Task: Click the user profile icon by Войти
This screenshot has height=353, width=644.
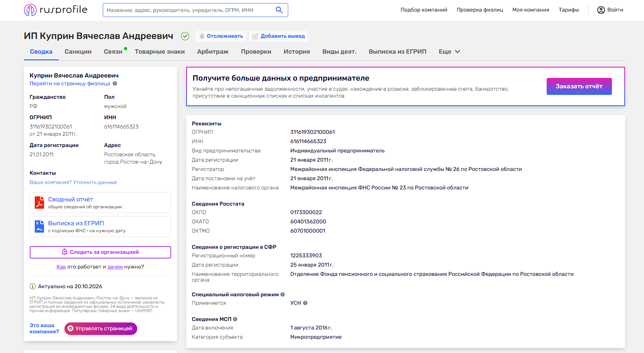Action: (601, 10)
